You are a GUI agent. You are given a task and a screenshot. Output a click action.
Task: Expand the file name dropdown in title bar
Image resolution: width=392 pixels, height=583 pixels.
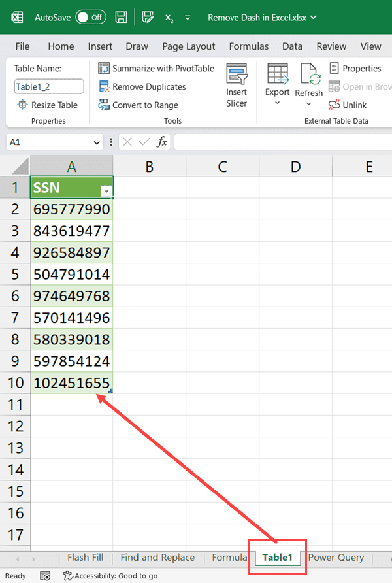point(314,18)
